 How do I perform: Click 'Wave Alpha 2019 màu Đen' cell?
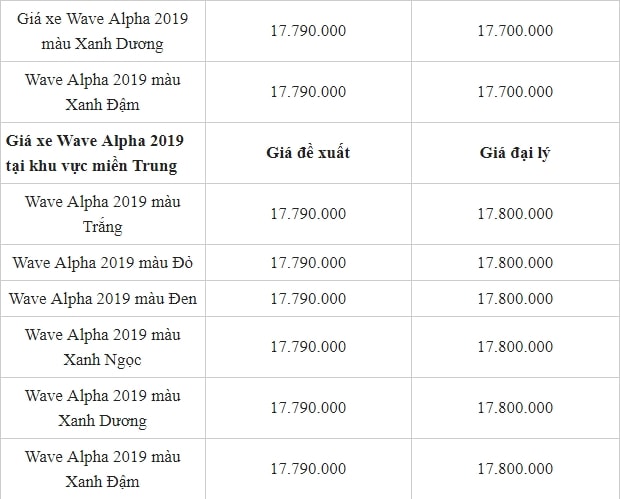(x=103, y=299)
